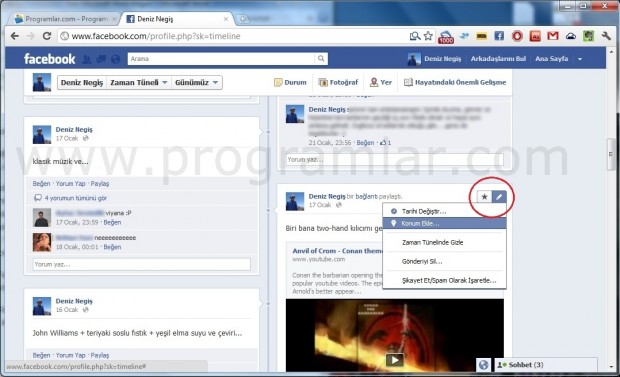Click the search magnifier button
Viewport: 620px width, 377px height.
pos(321,59)
